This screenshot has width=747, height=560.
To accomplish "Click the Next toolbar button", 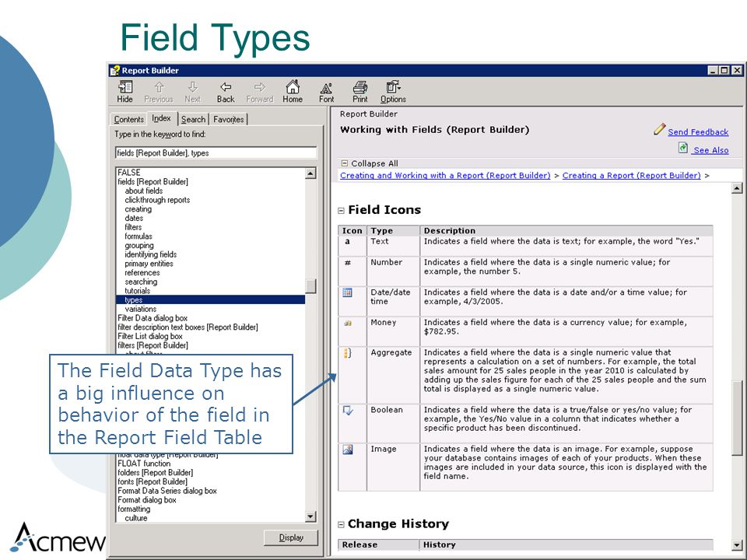I will click(192, 92).
